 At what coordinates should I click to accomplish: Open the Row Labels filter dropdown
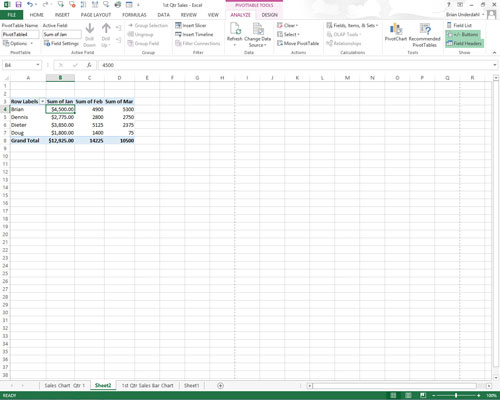click(x=42, y=101)
